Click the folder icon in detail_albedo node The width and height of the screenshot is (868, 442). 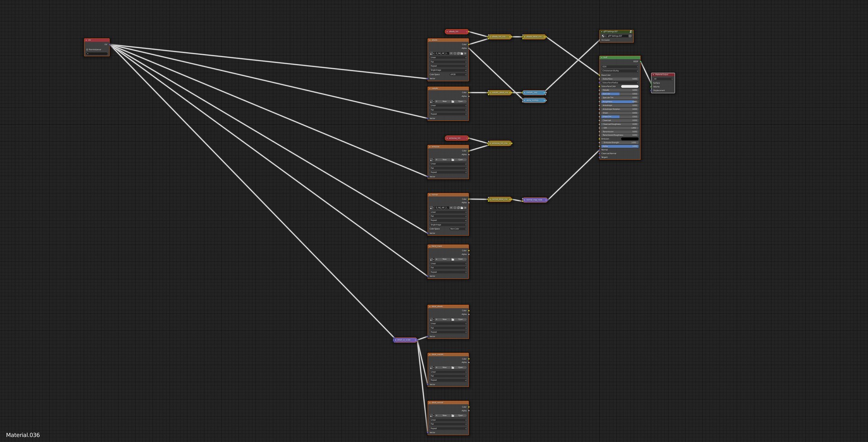coord(453,320)
